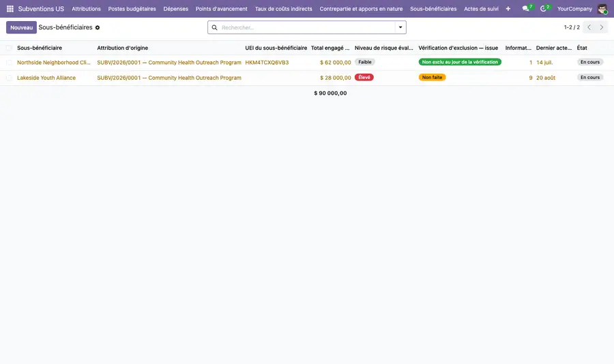Click Northside row's SUBV/2026/0001 attribution
This screenshot has height=364, width=614.
tap(169, 62)
